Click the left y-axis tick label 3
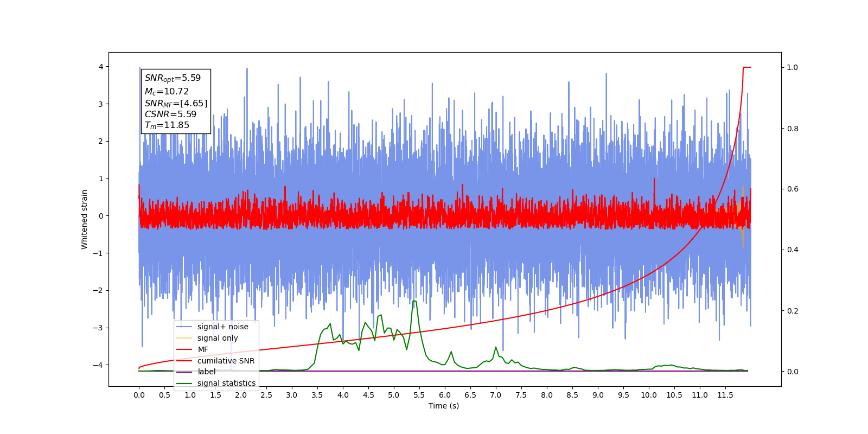The height and width of the screenshot is (434, 868). tap(101, 104)
